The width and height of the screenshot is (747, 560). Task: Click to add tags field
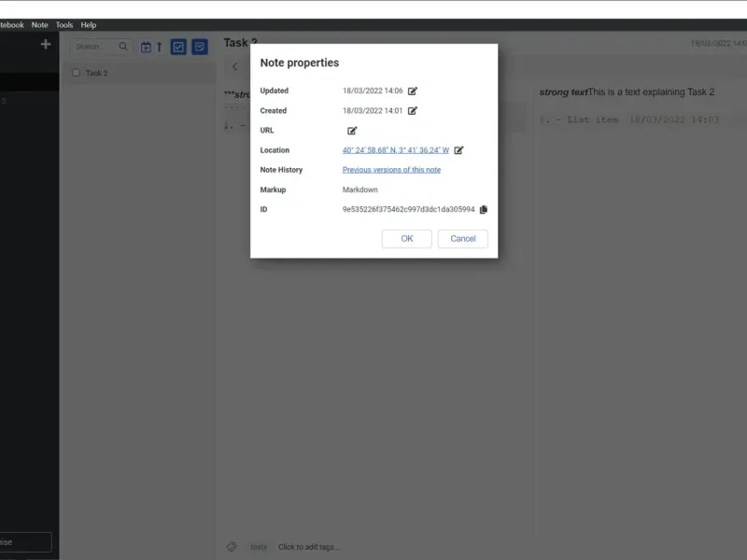click(309, 547)
